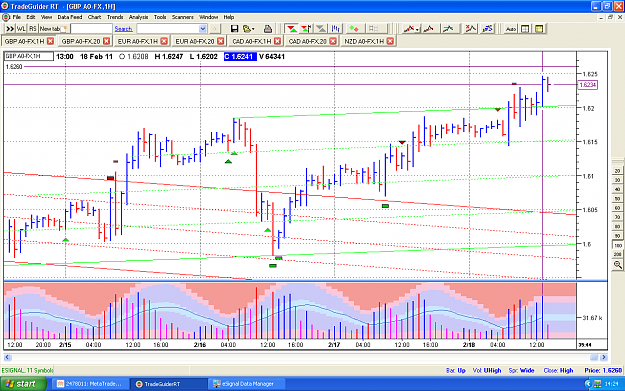The height and width of the screenshot is (391, 625).
Task: Open the Data Feed menu
Action: 70,17
